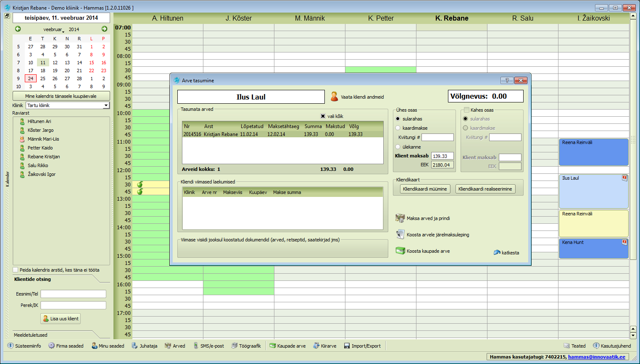Go to previous month with green arrow
Image resolution: width=640 pixels, height=364 pixels.
pyautogui.click(x=18, y=29)
